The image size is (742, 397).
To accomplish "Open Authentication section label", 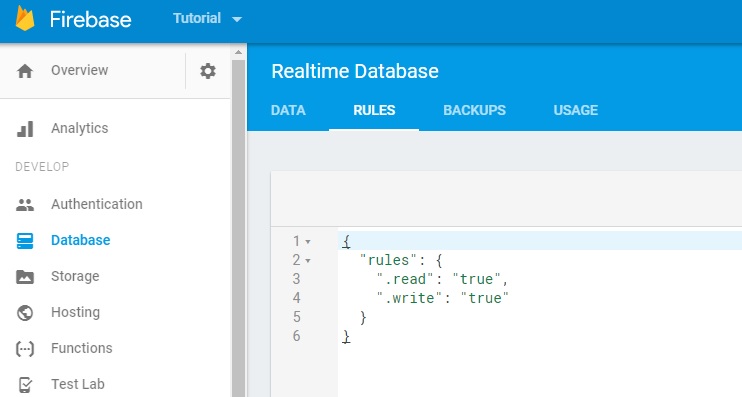I will click(x=97, y=204).
